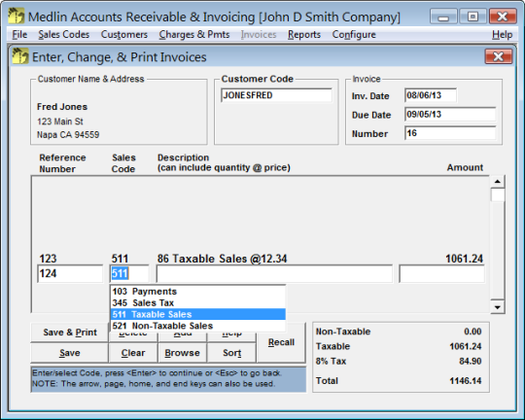525x420 pixels.
Task: Click the Due Date field
Action: coord(450,115)
